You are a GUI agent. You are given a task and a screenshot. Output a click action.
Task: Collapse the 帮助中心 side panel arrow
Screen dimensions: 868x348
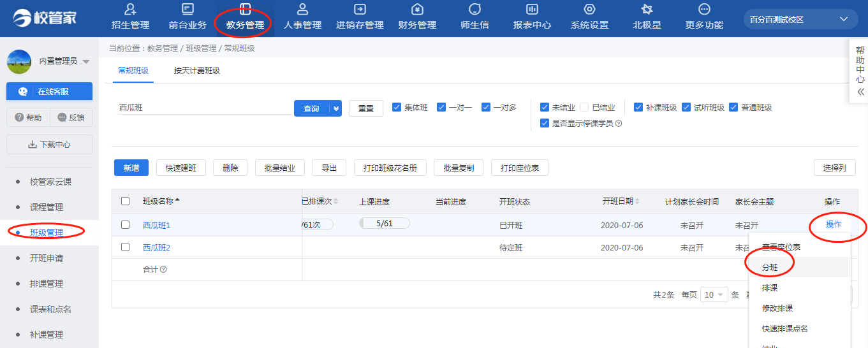[860, 92]
